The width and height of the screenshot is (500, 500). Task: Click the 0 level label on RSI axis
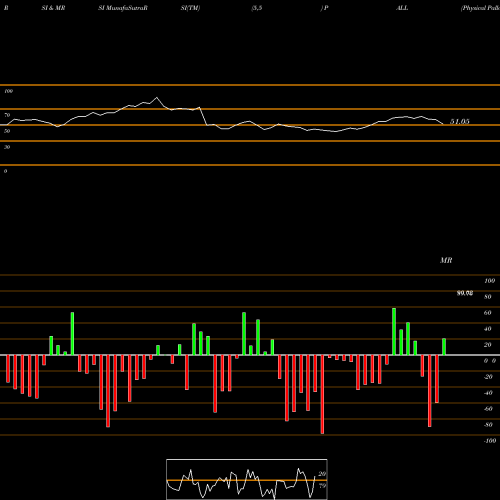(5, 171)
